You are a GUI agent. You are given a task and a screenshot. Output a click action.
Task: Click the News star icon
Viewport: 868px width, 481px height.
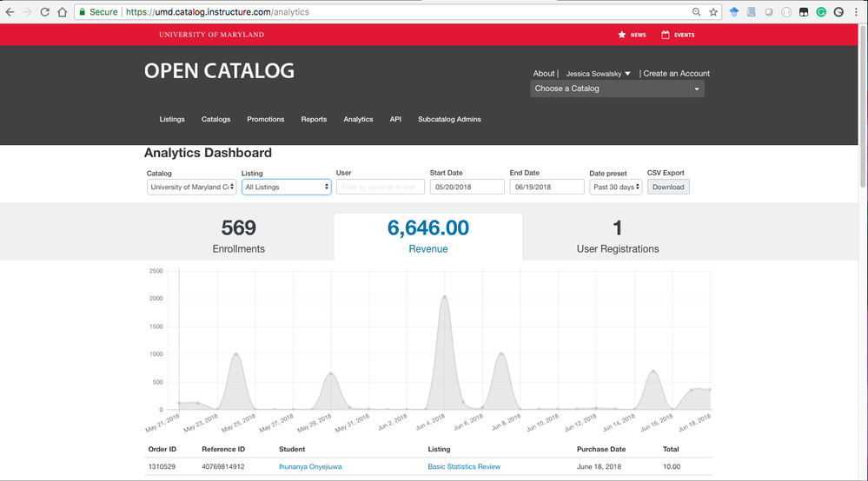point(621,35)
